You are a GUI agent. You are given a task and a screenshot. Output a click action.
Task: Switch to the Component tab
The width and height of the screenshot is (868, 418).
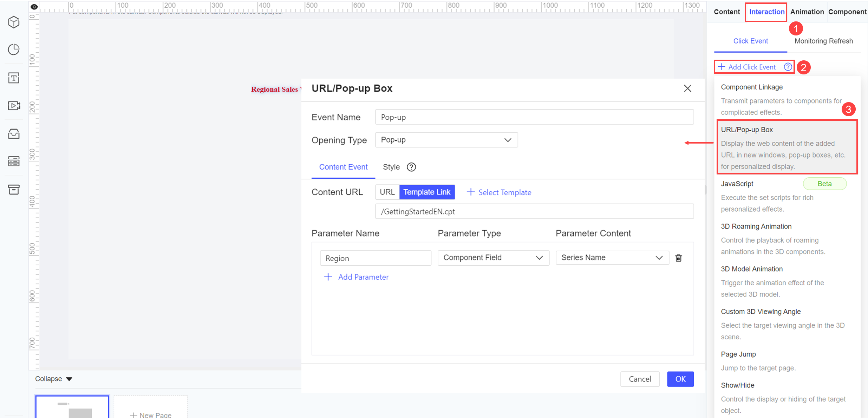[847, 12]
